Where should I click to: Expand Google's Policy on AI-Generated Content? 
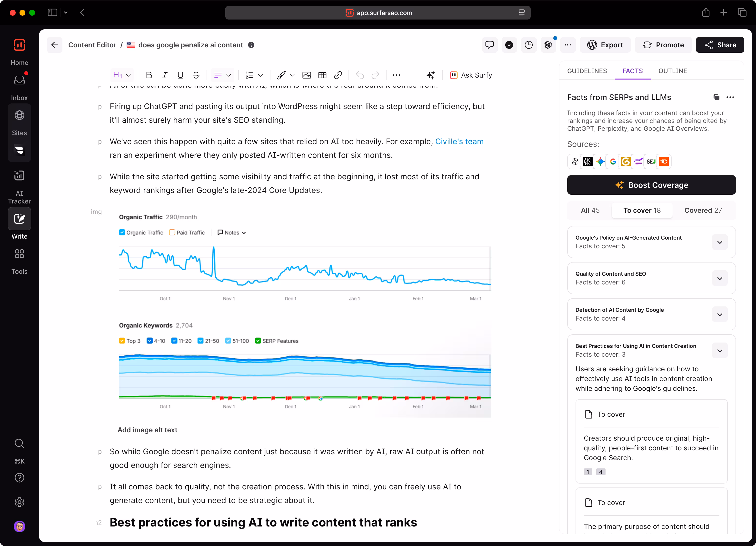(720, 242)
